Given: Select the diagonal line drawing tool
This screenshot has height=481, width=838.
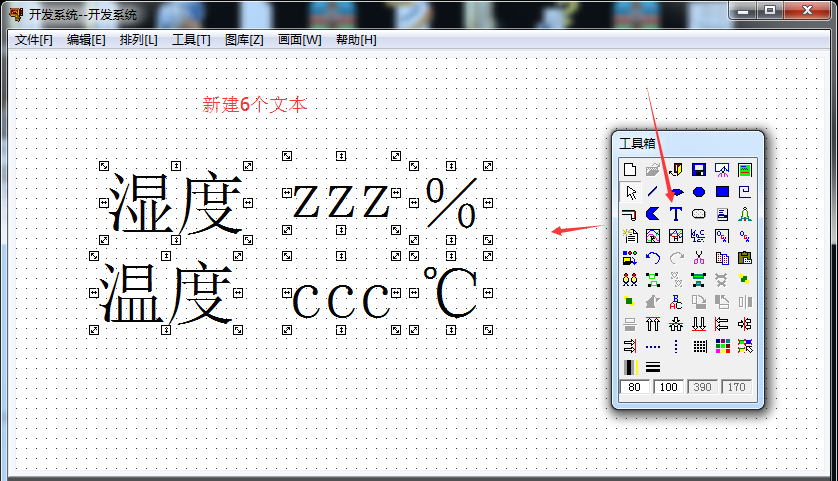Looking at the screenshot, I should (x=653, y=192).
